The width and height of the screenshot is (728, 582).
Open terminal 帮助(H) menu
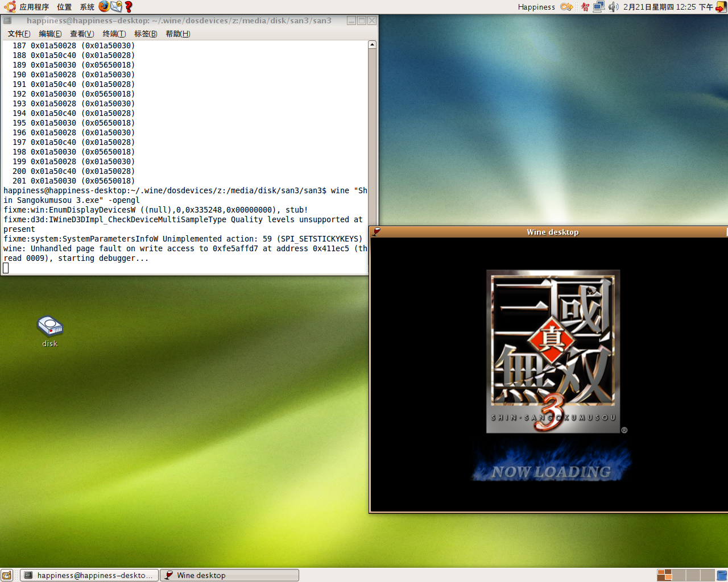coord(177,34)
